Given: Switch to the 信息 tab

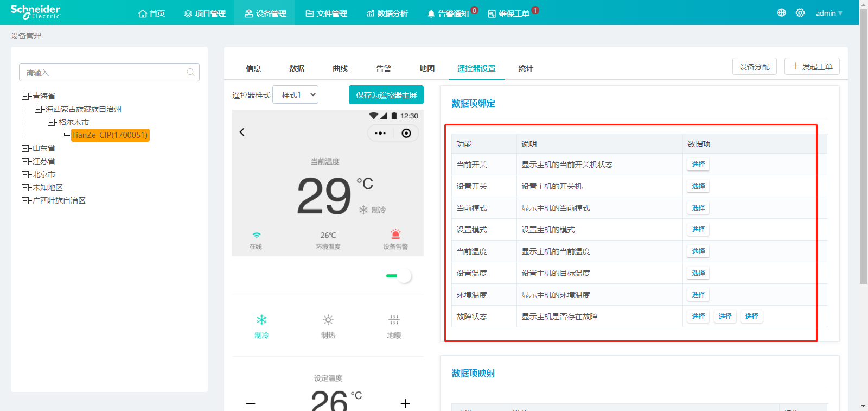Looking at the screenshot, I should pyautogui.click(x=253, y=68).
